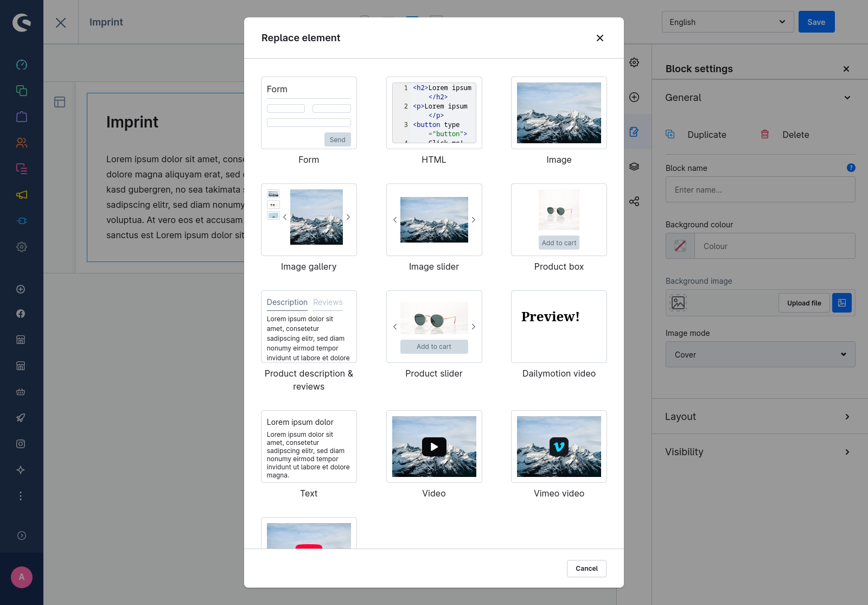
Task: Click Delete block
Action: click(x=785, y=135)
